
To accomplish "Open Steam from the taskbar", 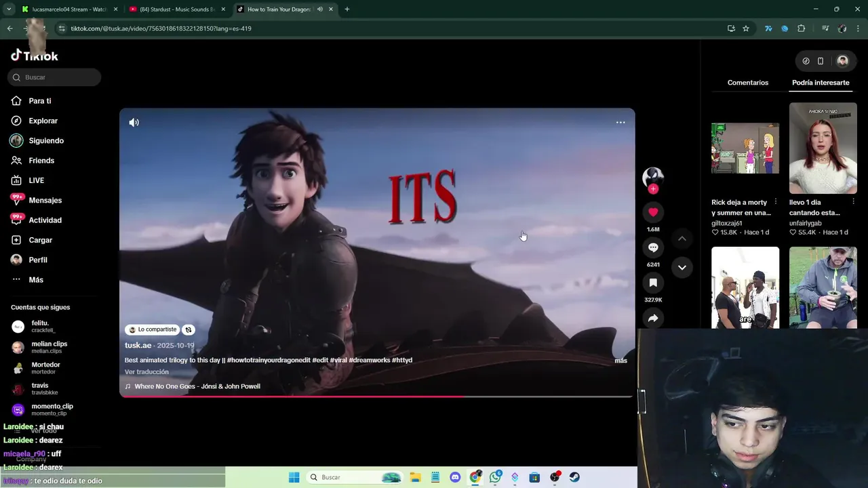I will pos(574,477).
